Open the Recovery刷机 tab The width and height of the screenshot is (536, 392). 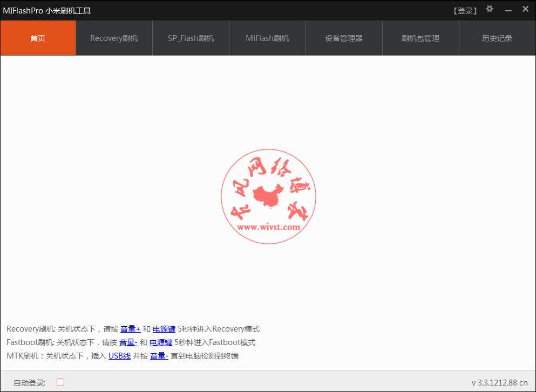tap(114, 38)
